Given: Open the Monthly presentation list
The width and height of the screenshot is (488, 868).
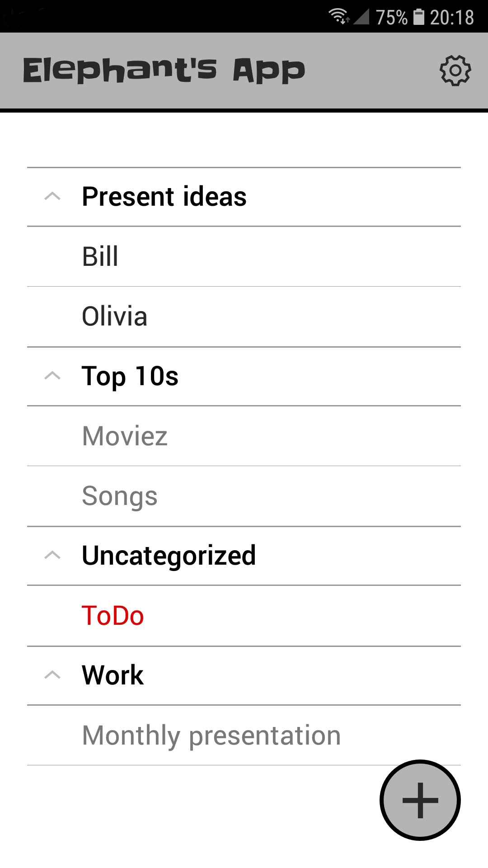Looking at the screenshot, I should pos(211,735).
